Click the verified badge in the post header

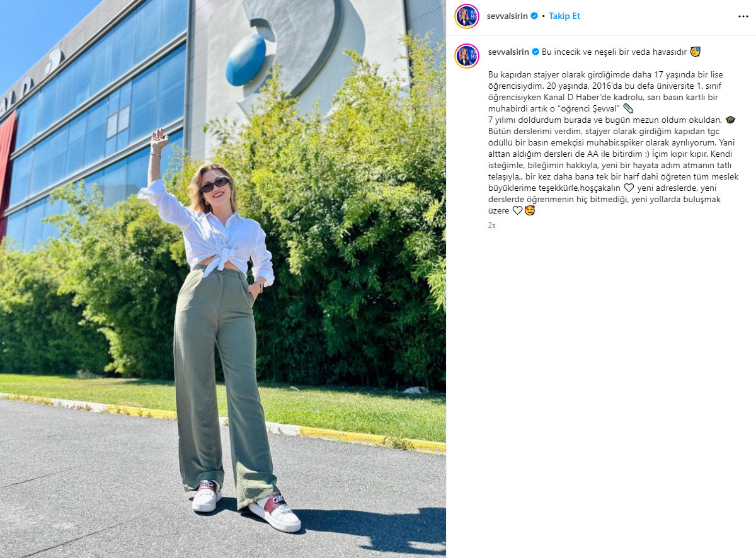click(x=535, y=16)
